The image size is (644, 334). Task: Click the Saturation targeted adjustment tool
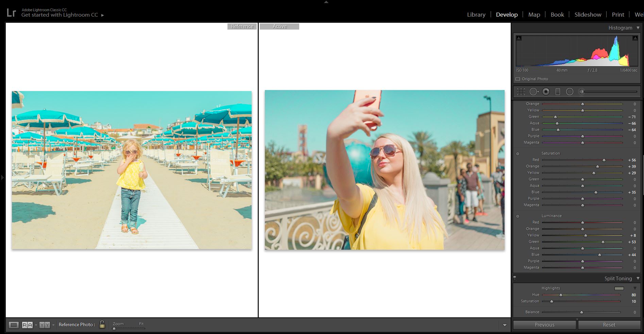click(x=518, y=154)
